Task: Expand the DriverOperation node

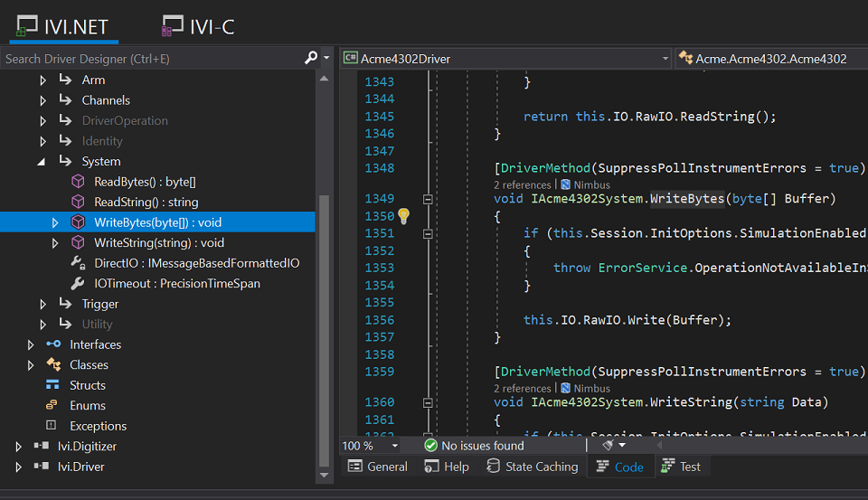Action: (x=43, y=121)
